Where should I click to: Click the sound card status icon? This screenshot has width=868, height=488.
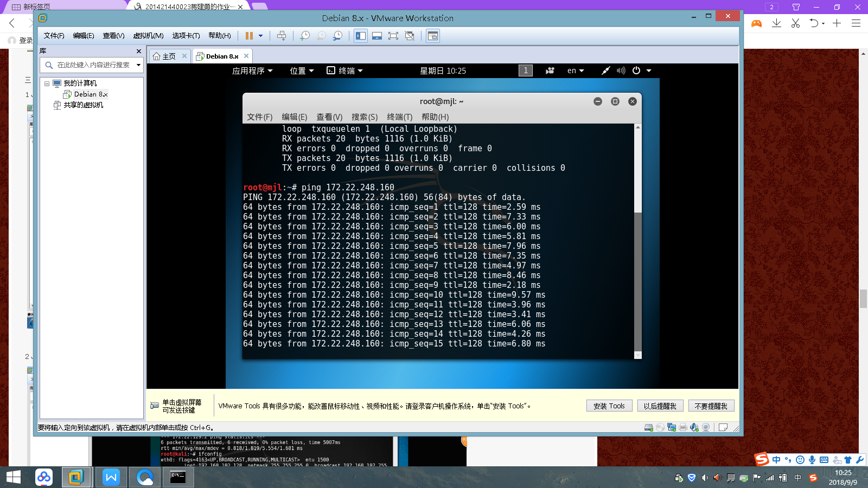tap(694, 427)
